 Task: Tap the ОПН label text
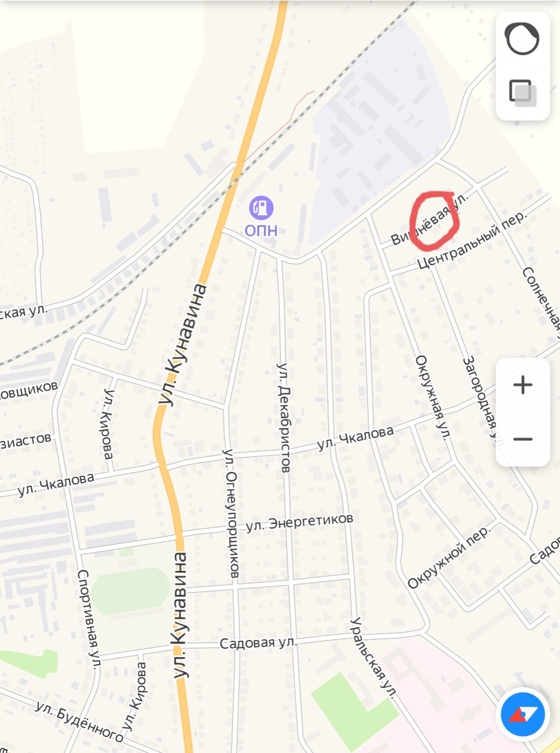point(261,230)
